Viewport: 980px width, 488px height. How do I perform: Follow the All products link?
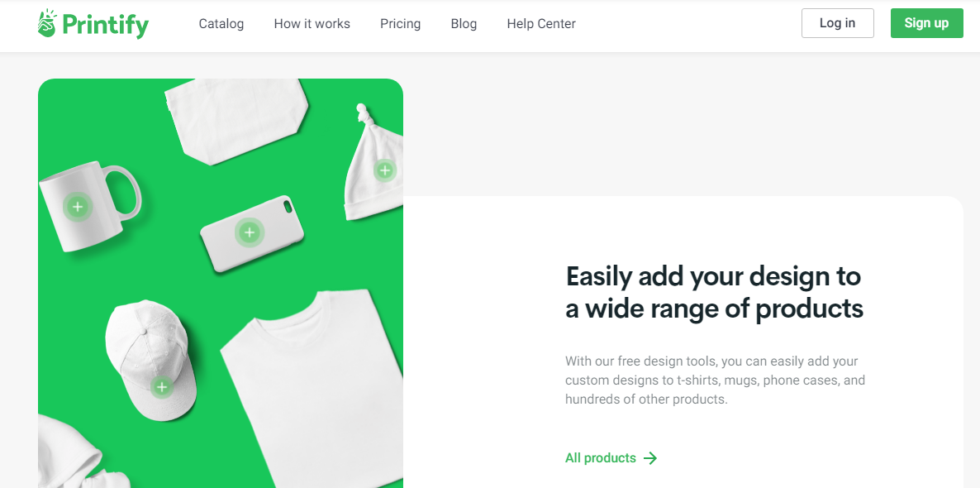coord(601,458)
